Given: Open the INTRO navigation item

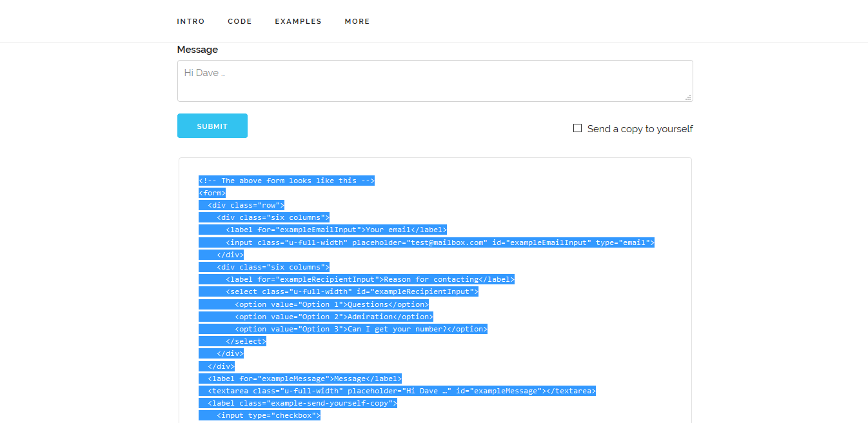Looking at the screenshot, I should click(191, 21).
